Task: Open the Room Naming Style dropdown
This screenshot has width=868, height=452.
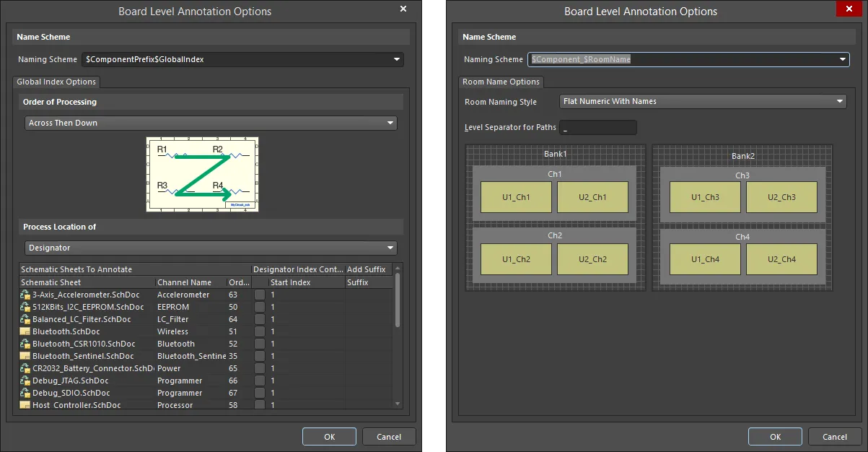Action: 703,101
